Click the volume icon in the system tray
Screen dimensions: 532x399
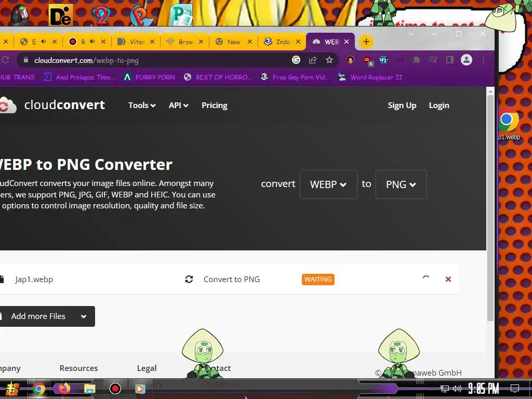[457, 389]
